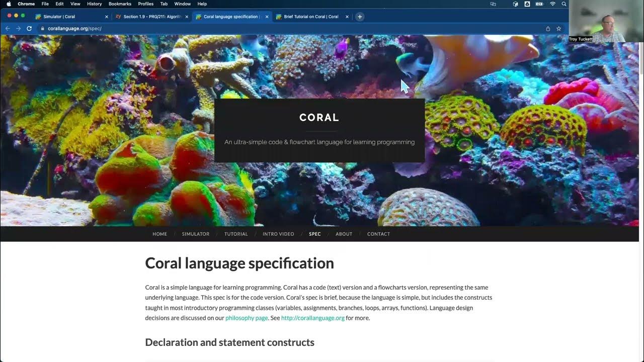Screen dimensions: 644x362
Task: Click the Declaration and statement constructs heading
Action: [229, 342]
